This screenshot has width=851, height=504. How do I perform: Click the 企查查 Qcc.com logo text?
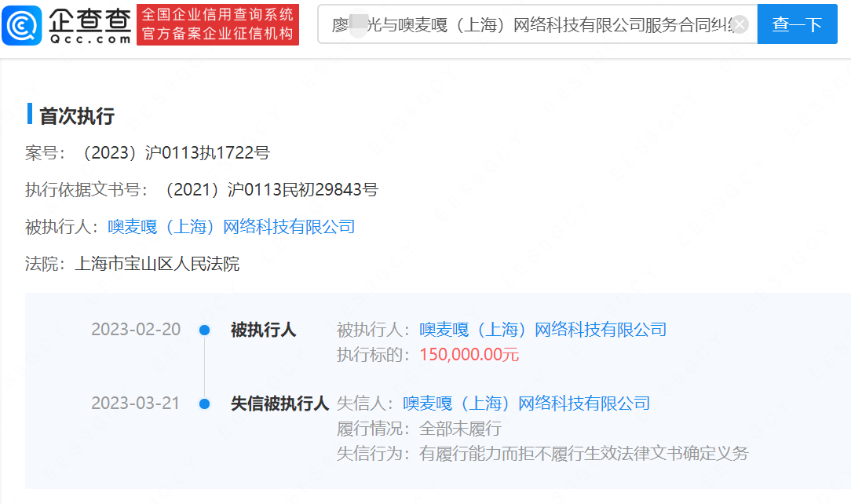click(89, 24)
